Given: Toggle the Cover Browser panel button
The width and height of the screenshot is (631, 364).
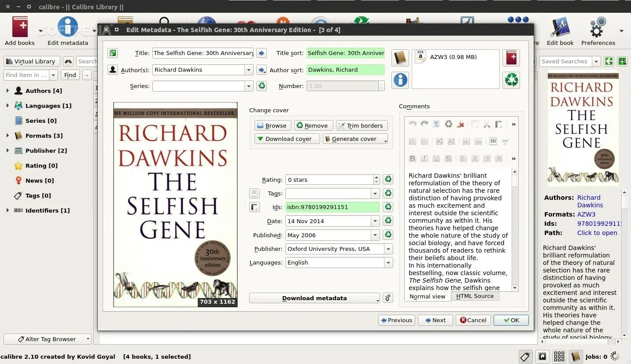Looking at the screenshot, I should (542, 357).
